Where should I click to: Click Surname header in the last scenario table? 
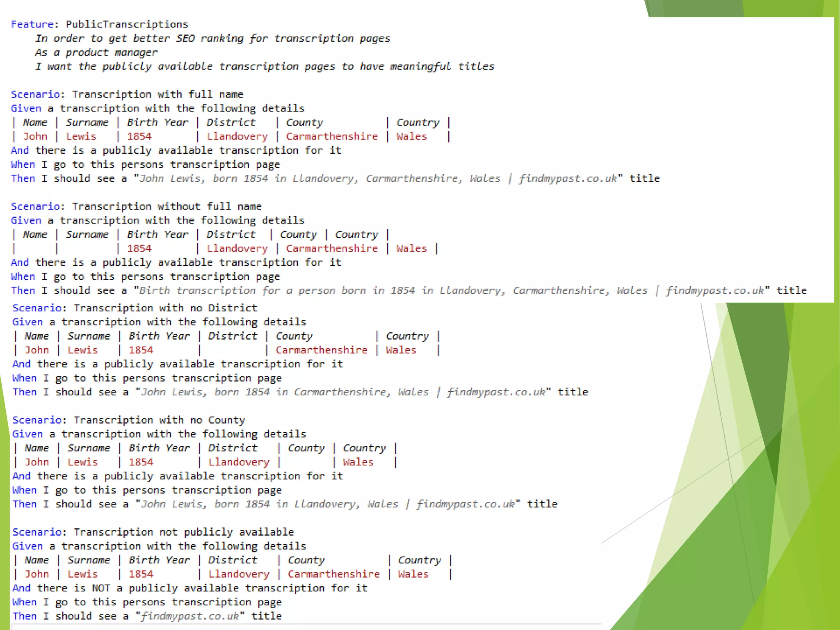[89, 560]
